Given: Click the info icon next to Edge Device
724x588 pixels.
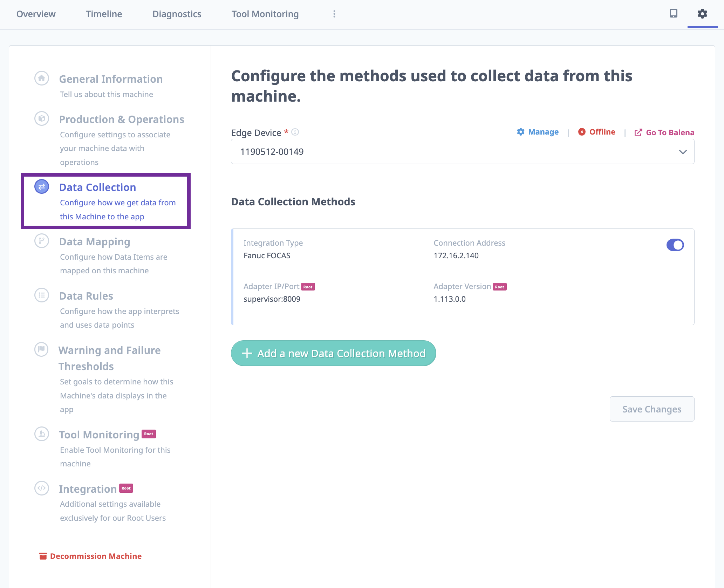Looking at the screenshot, I should click(295, 132).
